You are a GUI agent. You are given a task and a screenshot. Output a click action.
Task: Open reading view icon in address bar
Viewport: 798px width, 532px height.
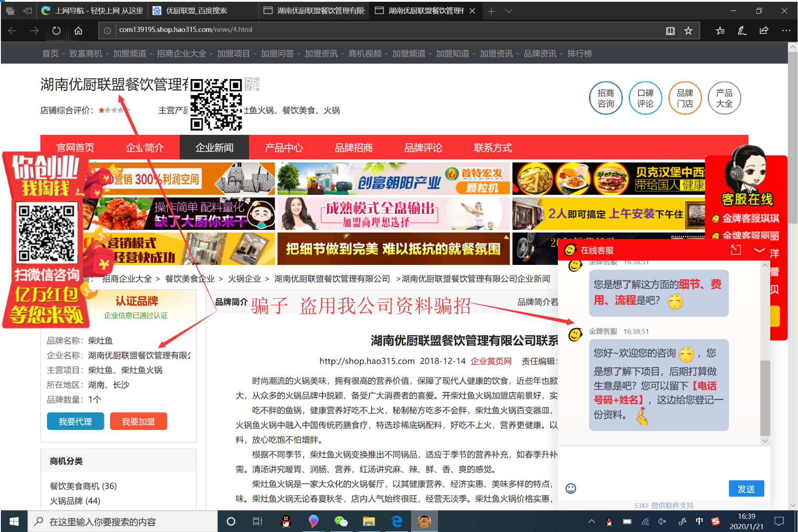pos(670,31)
